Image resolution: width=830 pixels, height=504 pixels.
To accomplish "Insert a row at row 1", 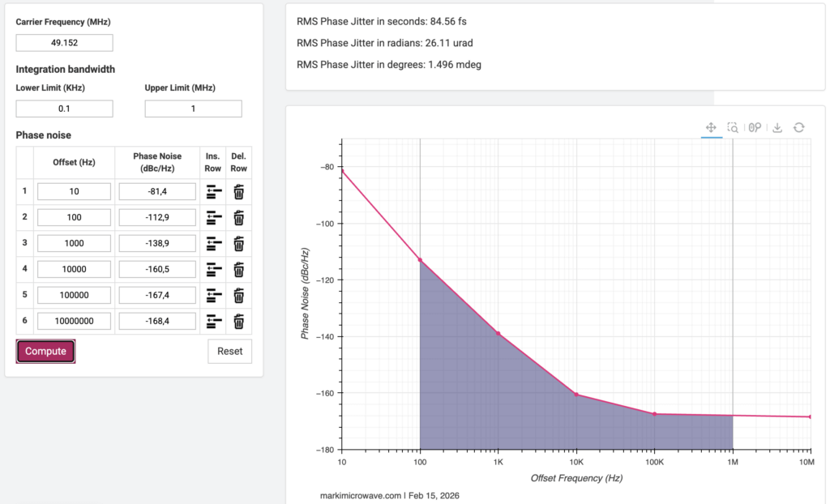I will (213, 192).
